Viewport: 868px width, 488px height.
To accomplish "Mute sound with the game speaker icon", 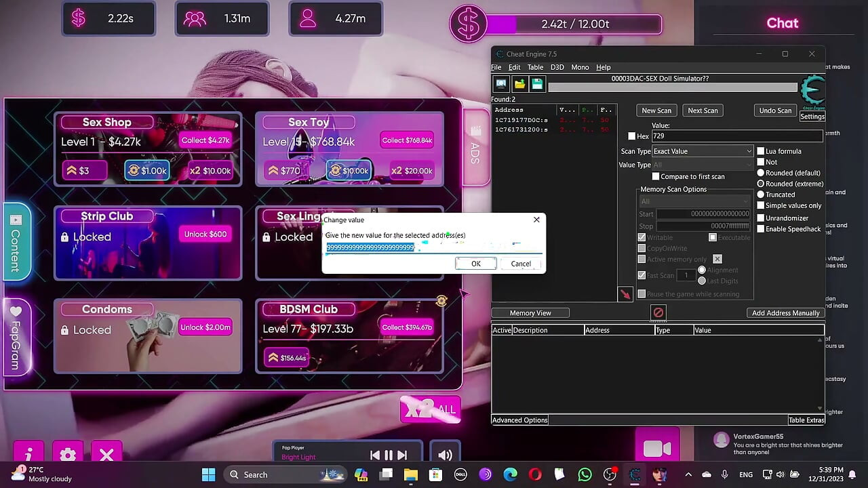I will tap(445, 455).
